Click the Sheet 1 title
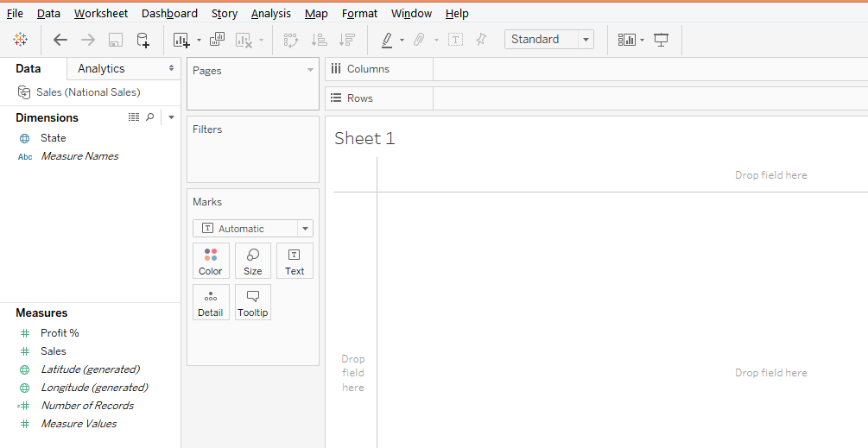The width and height of the screenshot is (868, 448). pos(364,138)
